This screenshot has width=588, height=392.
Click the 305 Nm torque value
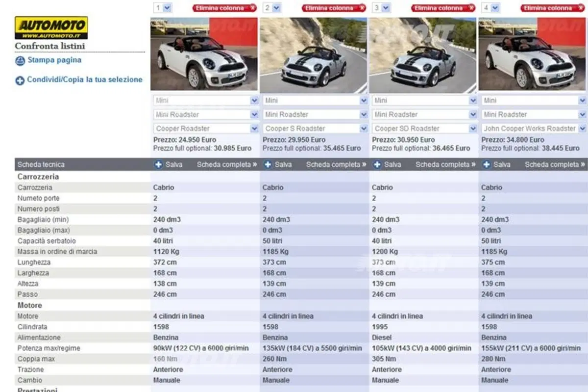click(383, 359)
